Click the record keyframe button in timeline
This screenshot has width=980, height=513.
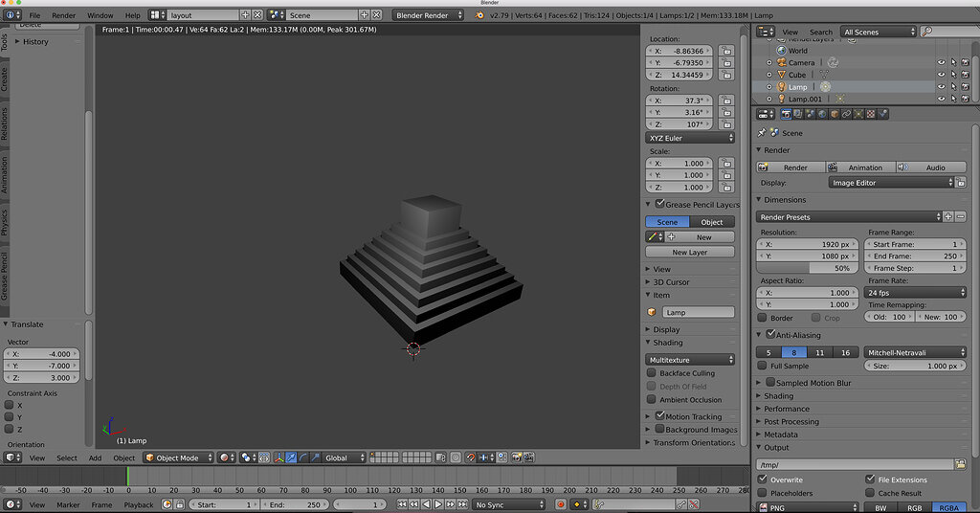[x=562, y=504]
